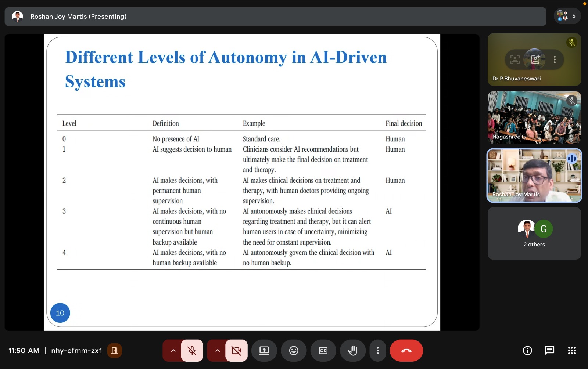Expand video settings chevron
Viewport: 588px width, 369px height.
218,351
